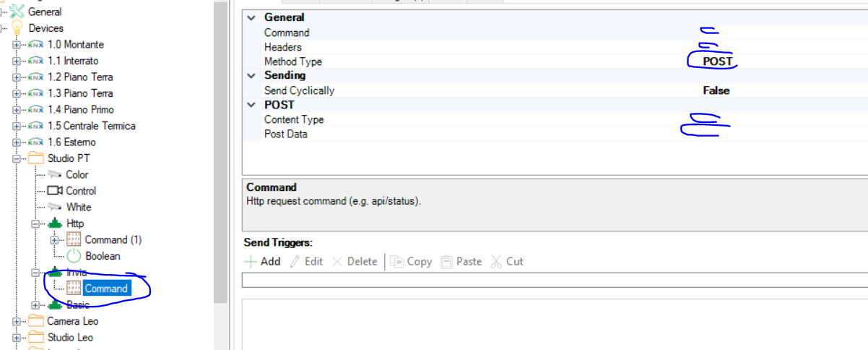This screenshot has height=350, width=868.
Task: Select the highlighted Command tree item
Action: pos(106,289)
